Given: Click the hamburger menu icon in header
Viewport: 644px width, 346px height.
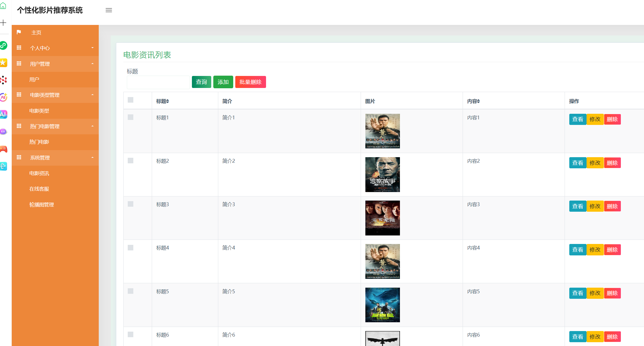Looking at the screenshot, I should pos(109,10).
